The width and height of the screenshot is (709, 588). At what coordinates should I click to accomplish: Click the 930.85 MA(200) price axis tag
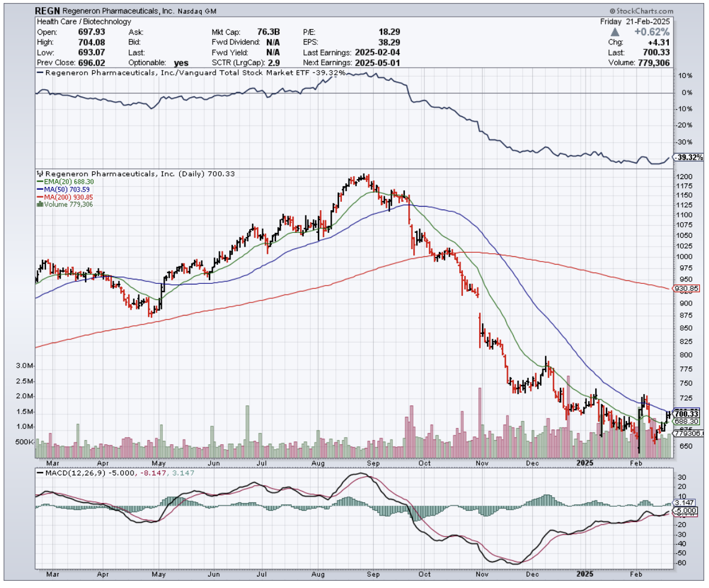tap(686, 289)
